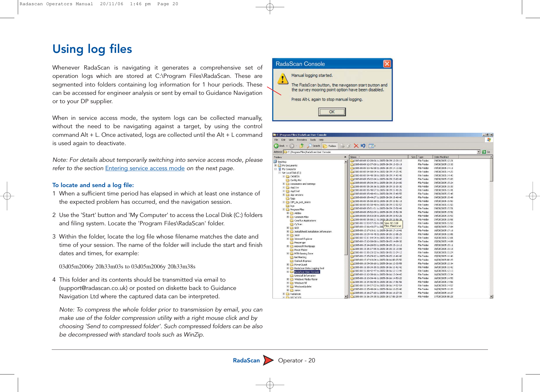
Task: Click OK in the RadaScan Console dialog
Action: pos(332,112)
